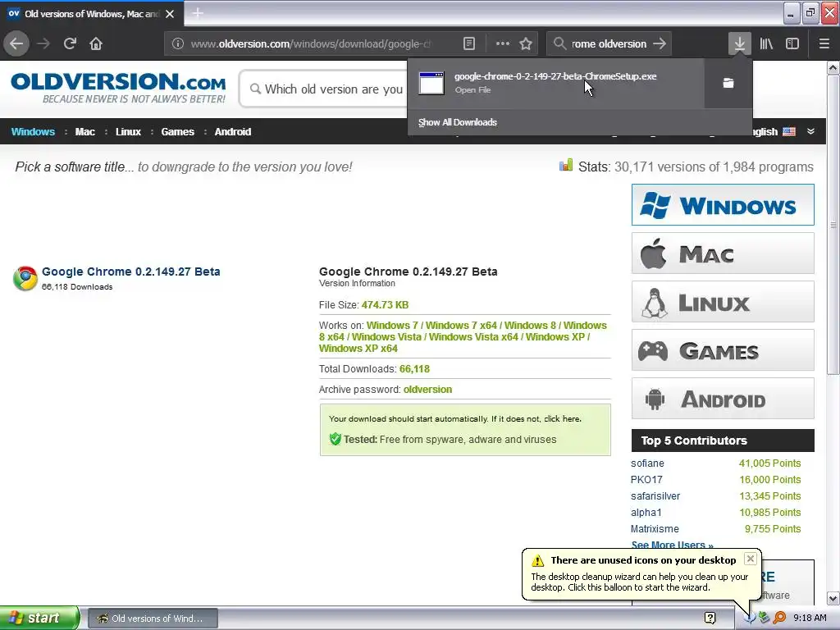Click the WINDOWS platform banner
Image resolution: width=840 pixels, height=630 pixels.
click(x=723, y=205)
